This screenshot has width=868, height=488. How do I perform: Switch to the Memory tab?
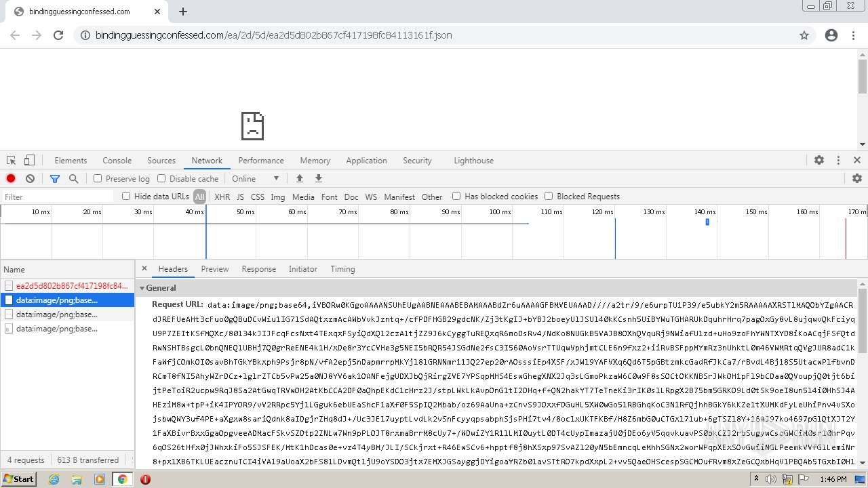click(315, 161)
